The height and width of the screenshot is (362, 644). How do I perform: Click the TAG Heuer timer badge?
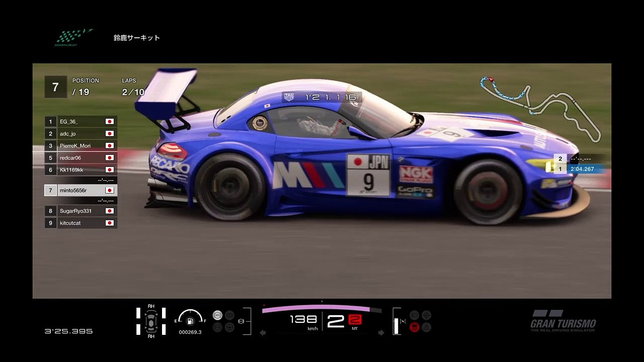[x=289, y=97]
